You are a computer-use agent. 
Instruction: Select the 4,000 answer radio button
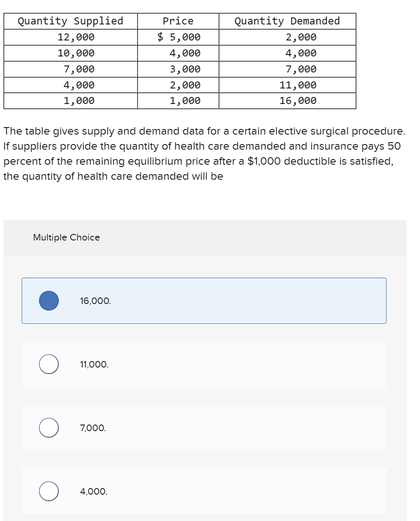click(48, 491)
